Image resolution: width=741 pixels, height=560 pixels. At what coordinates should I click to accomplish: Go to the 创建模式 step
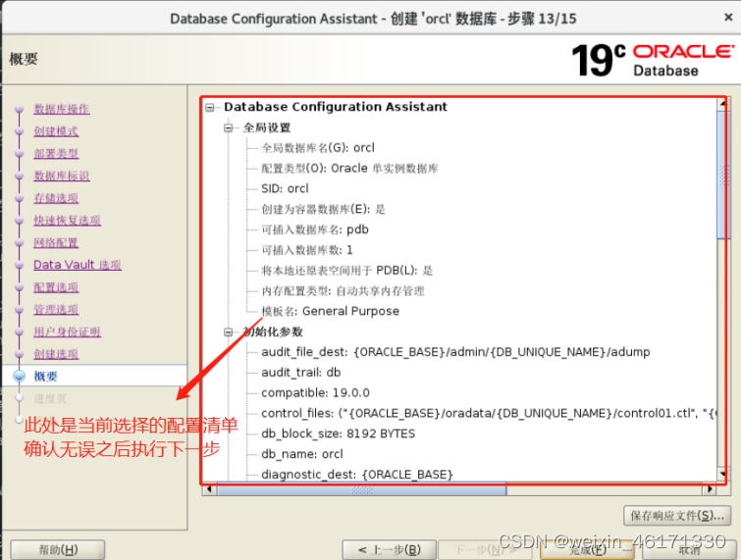[56, 131]
